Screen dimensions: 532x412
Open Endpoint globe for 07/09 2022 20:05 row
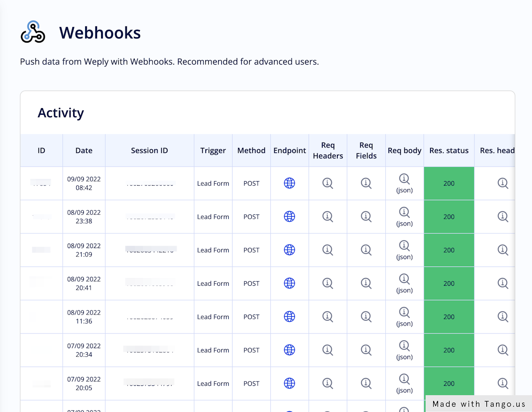[x=289, y=383]
